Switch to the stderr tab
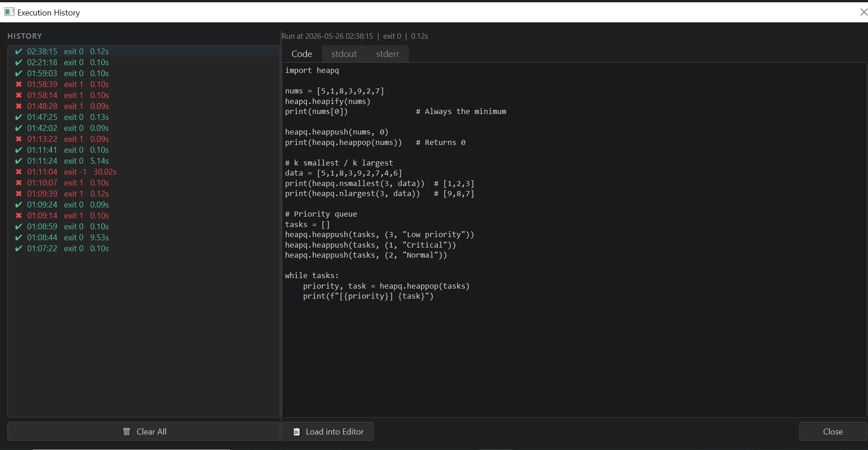Screen dimensions: 868x450 pos(387,54)
